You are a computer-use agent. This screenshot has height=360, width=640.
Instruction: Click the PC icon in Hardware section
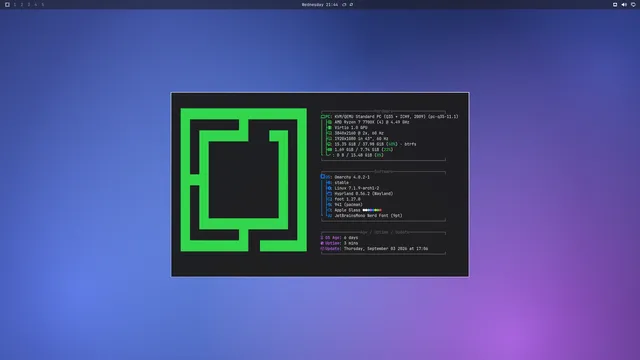point(323,117)
